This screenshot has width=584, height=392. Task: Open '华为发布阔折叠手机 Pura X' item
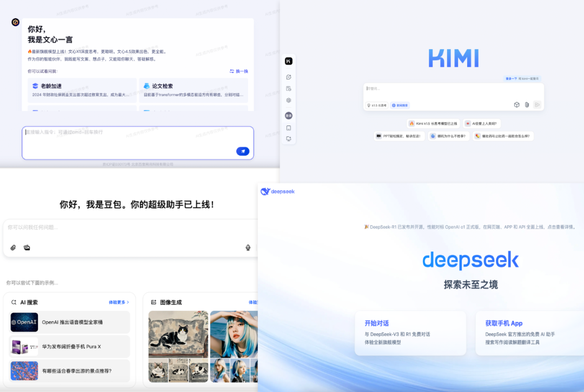pyautogui.click(x=70, y=347)
